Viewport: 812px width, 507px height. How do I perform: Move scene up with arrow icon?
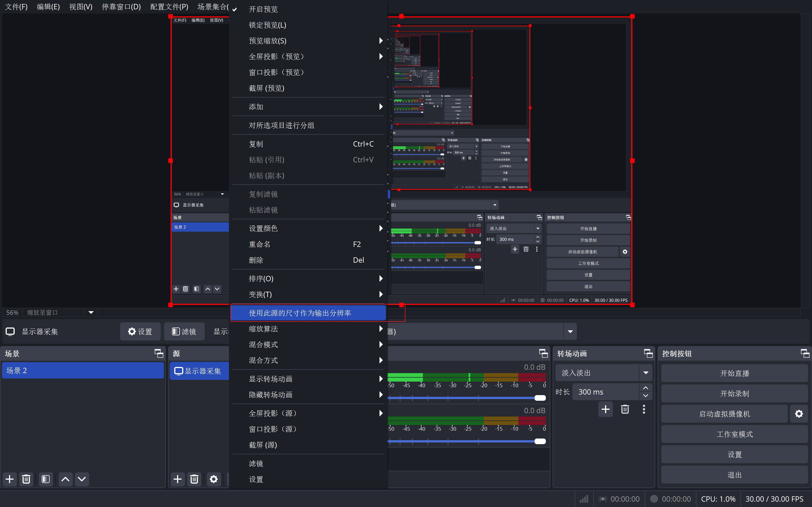point(65,479)
